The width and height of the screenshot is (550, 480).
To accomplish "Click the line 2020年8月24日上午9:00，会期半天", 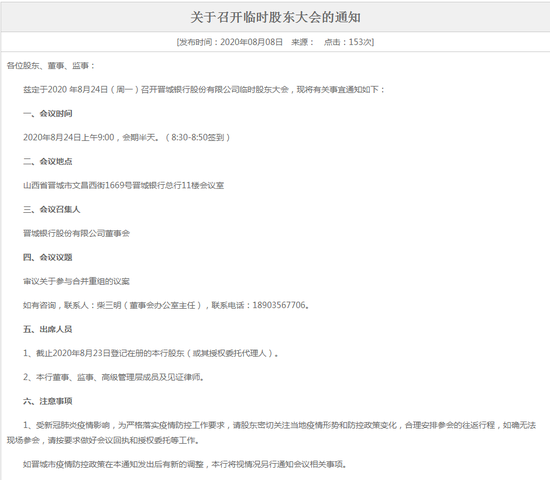I will click(127, 137).
